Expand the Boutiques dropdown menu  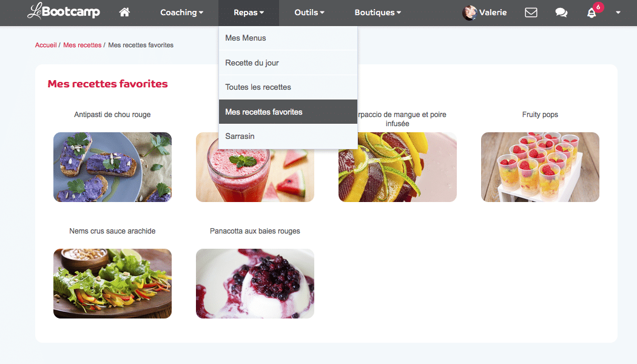(378, 13)
